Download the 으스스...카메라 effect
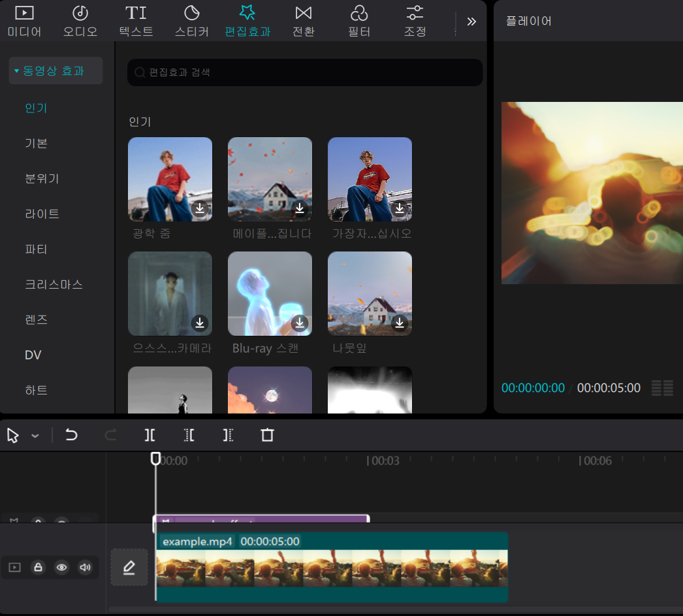The height and width of the screenshot is (616, 683). 200,323
